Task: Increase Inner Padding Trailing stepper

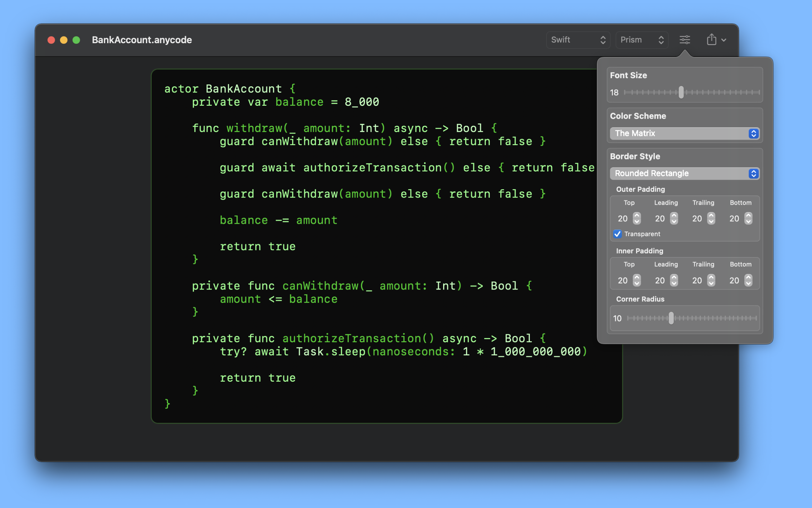Action: click(x=711, y=277)
